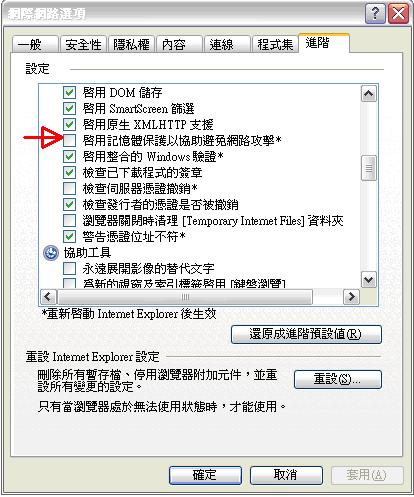
Task: Click the scroll up arrow in settings list
Action: click(369, 94)
